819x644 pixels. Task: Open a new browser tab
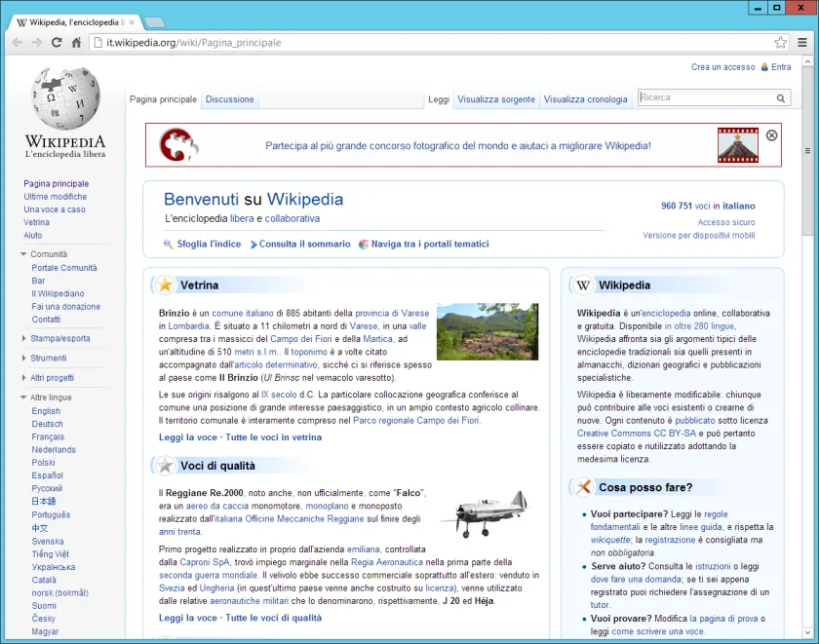(x=155, y=22)
